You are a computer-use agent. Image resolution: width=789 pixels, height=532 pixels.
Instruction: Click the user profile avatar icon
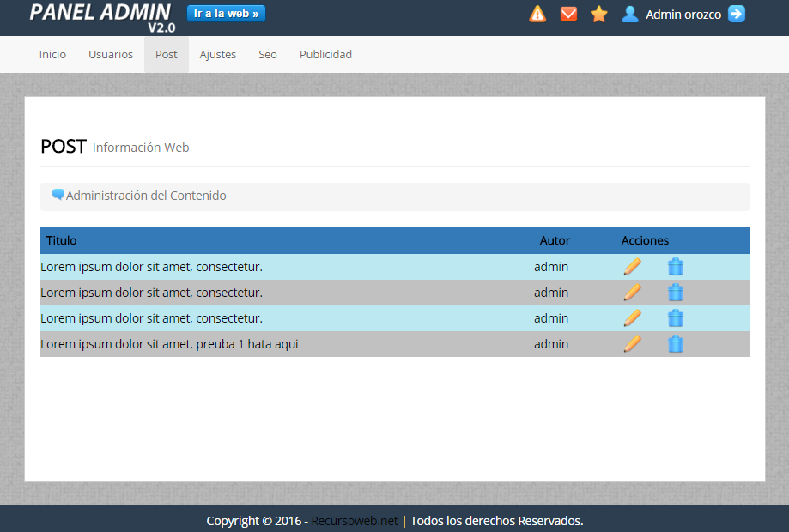(x=630, y=14)
